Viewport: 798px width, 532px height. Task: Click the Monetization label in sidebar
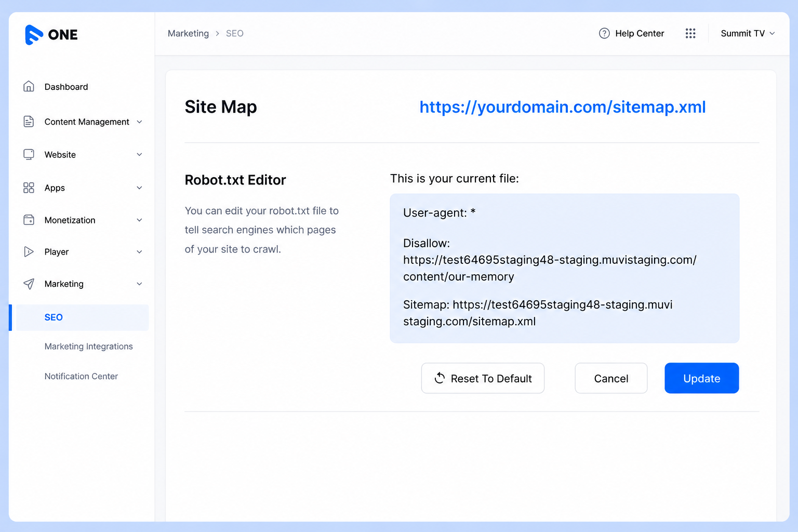70,220
